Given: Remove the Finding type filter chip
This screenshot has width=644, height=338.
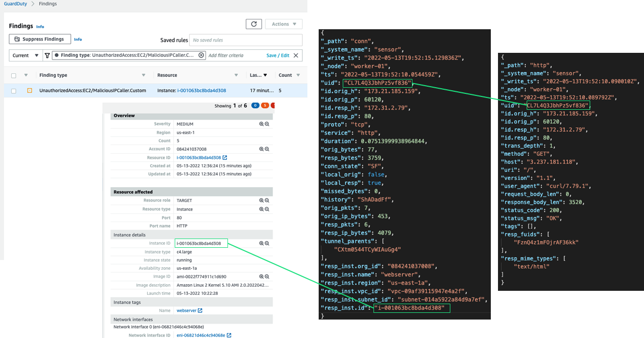Looking at the screenshot, I should tap(201, 55).
